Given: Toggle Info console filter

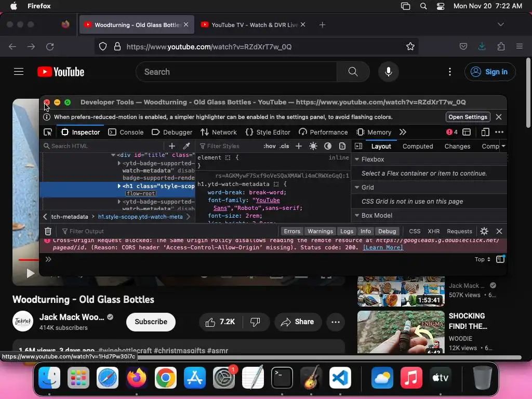Looking at the screenshot, I should point(365,231).
